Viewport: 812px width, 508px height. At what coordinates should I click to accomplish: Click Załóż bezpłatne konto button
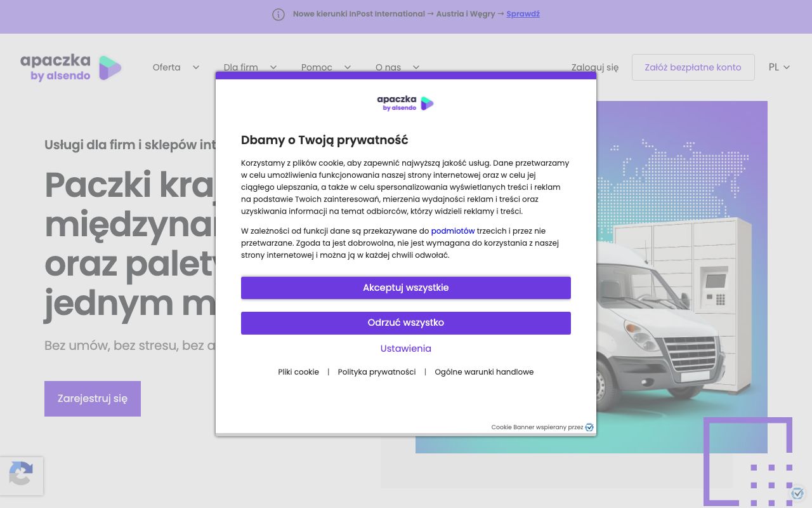point(693,67)
